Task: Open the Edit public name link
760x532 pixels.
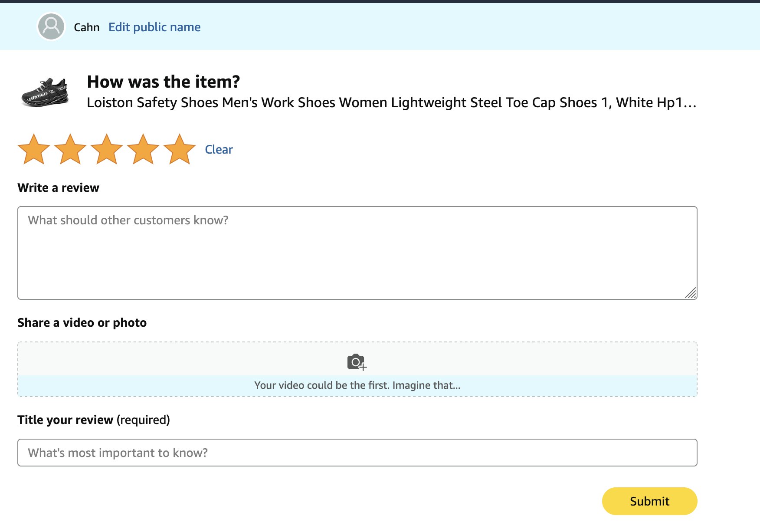Action: click(154, 27)
